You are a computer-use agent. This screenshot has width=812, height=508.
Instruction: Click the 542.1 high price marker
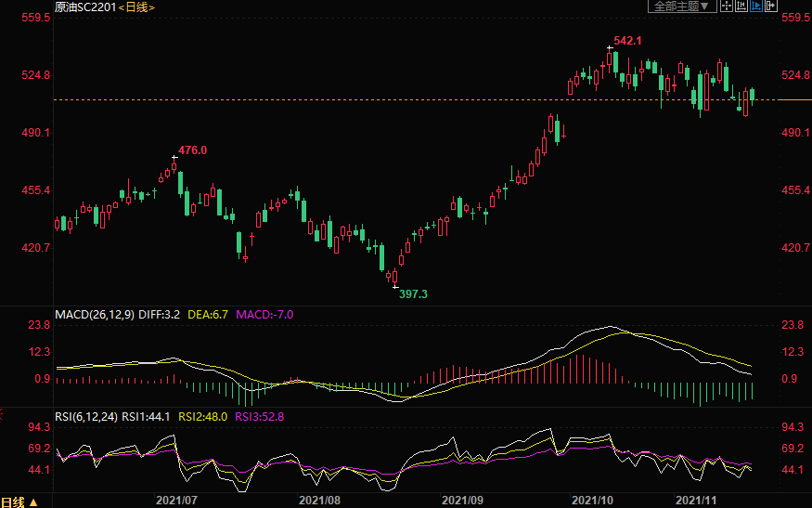click(627, 41)
